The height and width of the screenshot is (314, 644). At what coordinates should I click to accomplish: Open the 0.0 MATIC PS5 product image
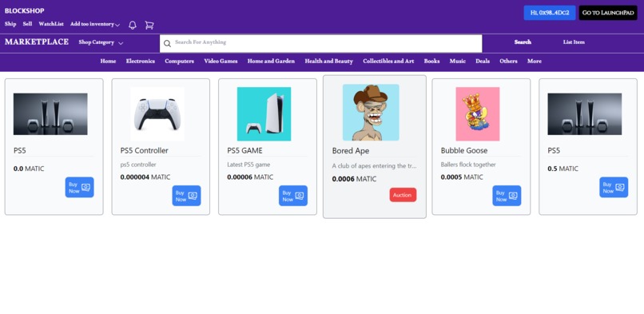(x=50, y=114)
